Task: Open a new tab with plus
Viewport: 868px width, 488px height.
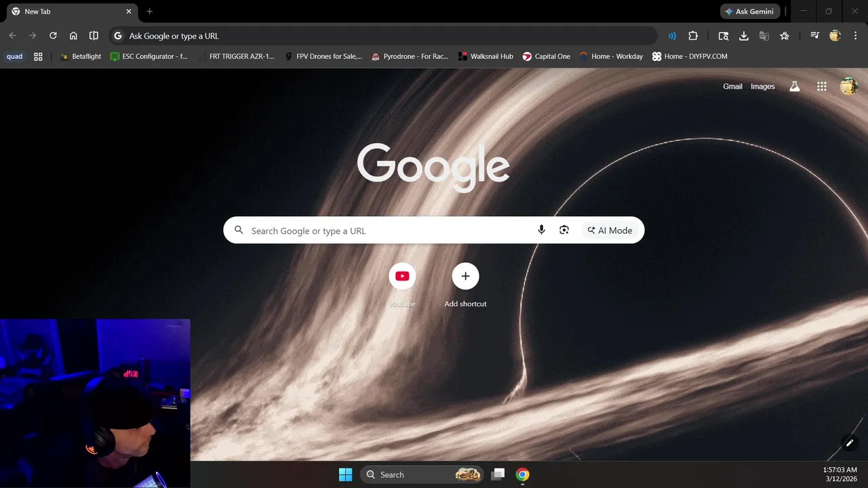Action: click(x=150, y=12)
